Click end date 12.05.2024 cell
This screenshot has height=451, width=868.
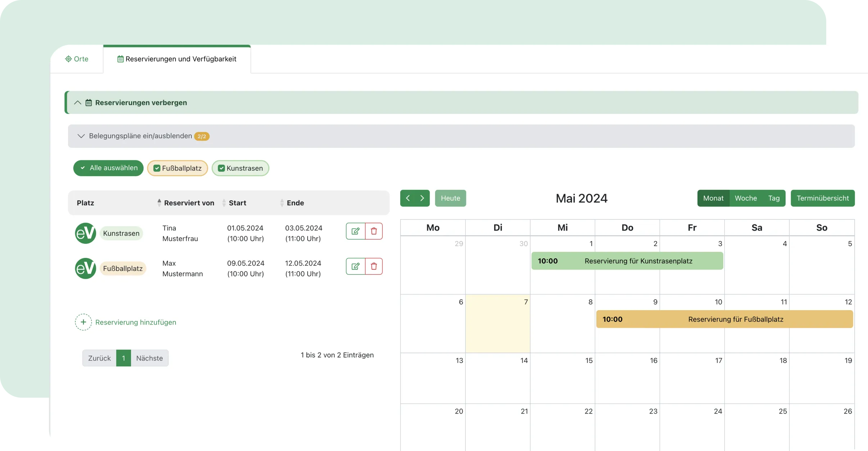tap(303, 268)
